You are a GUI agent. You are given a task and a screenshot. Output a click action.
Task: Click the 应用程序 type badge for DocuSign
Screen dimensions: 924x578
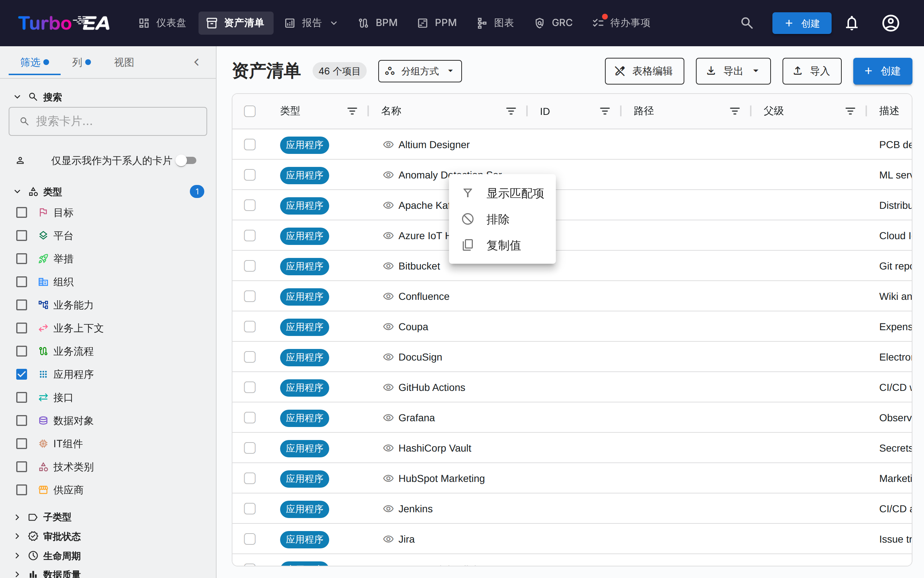click(304, 357)
